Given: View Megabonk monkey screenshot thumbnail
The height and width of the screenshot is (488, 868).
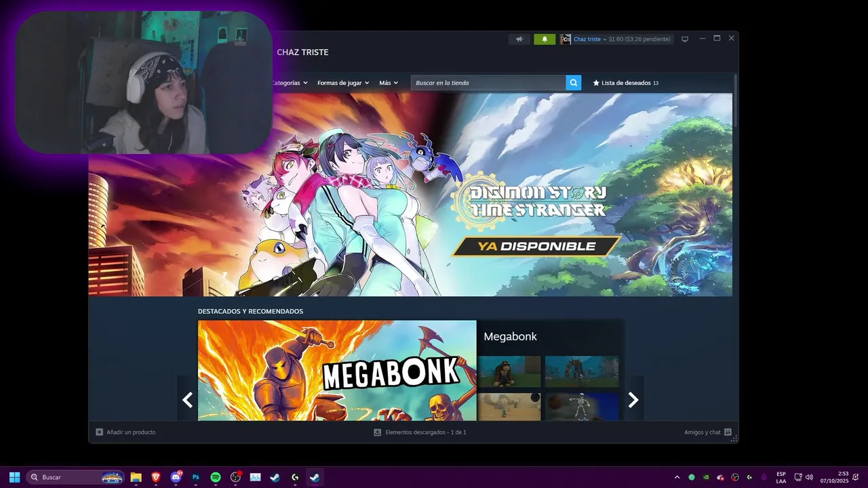Looking at the screenshot, I should (509, 371).
